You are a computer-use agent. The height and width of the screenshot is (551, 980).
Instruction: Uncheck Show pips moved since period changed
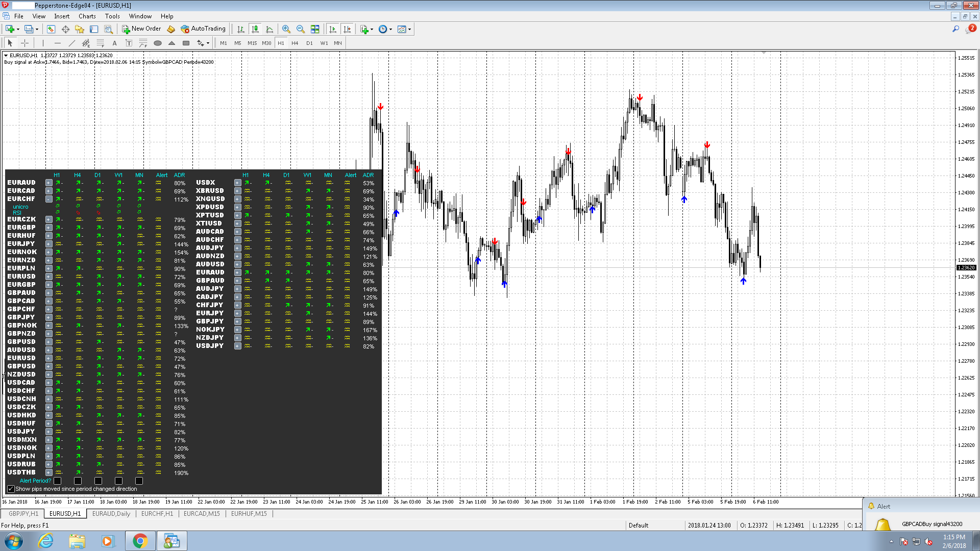[x=11, y=489]
